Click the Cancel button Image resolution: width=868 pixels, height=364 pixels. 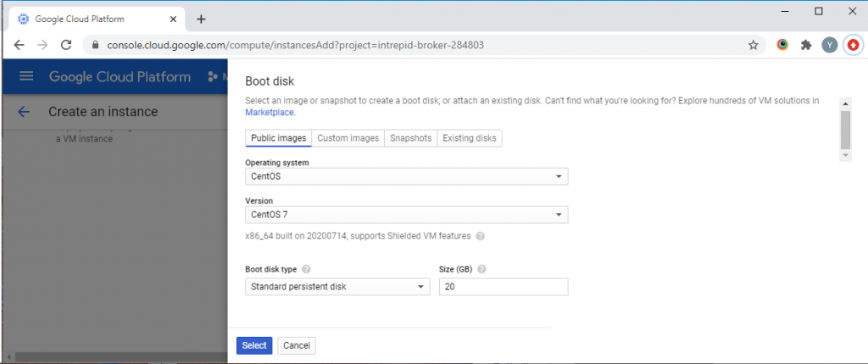pos(297,345)
